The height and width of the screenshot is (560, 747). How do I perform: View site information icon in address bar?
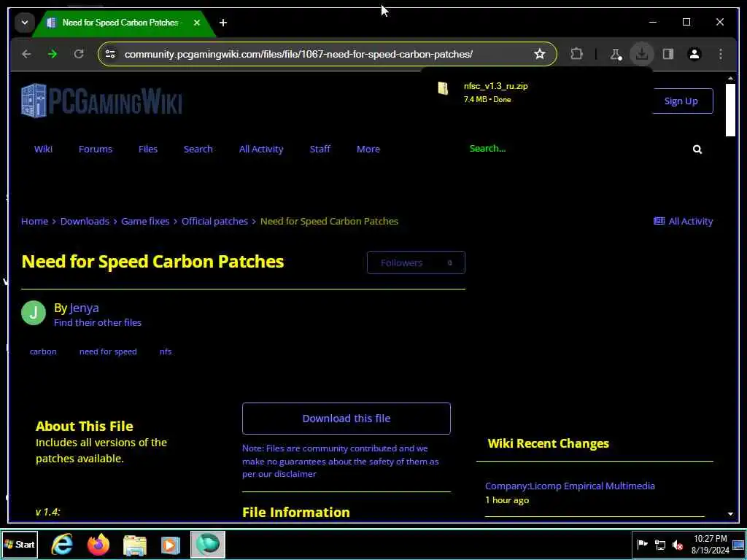pyautogui.click(x=110, y=54)
